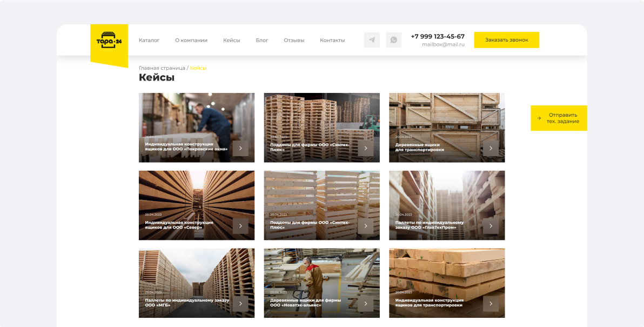Navigate to Отзывы page
This screenshot has height=327, width=644.
point(294,40)
